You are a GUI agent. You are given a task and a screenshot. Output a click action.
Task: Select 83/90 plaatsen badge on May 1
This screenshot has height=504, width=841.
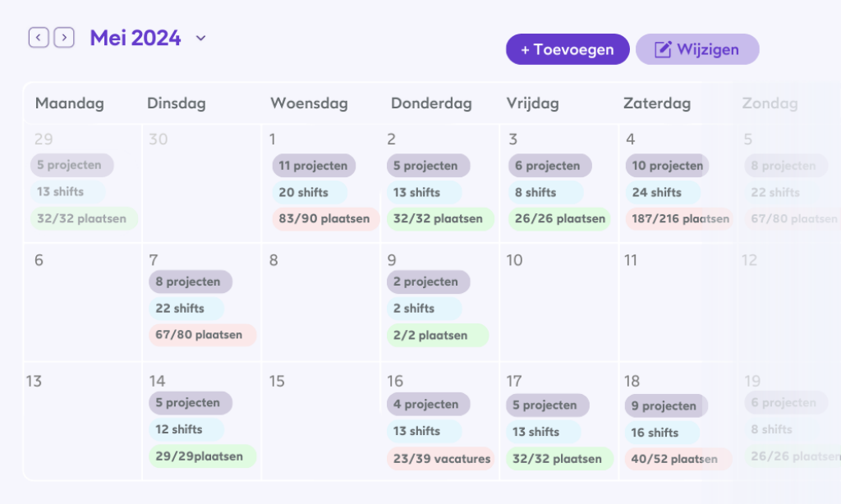324,219
